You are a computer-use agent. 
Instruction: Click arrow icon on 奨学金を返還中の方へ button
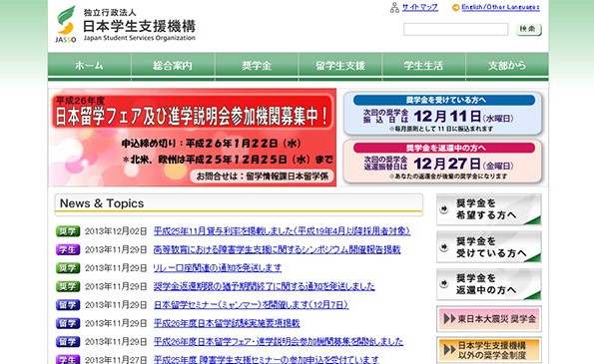click(x=444, y=284)
